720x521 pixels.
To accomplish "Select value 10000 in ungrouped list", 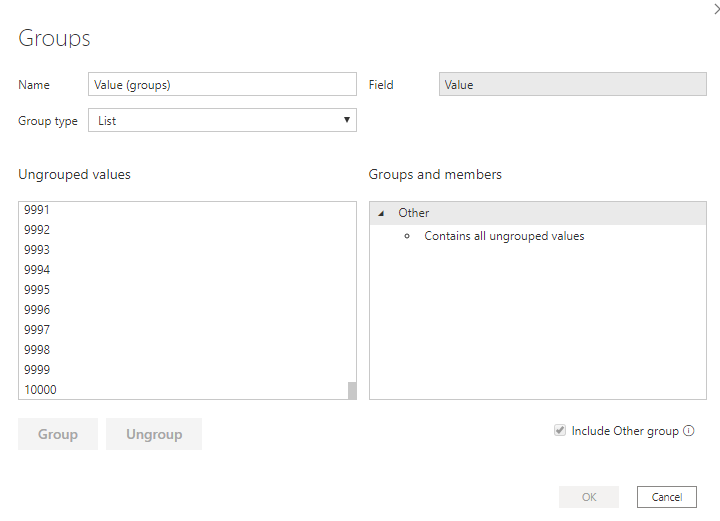I will click(x=40, y=390).
